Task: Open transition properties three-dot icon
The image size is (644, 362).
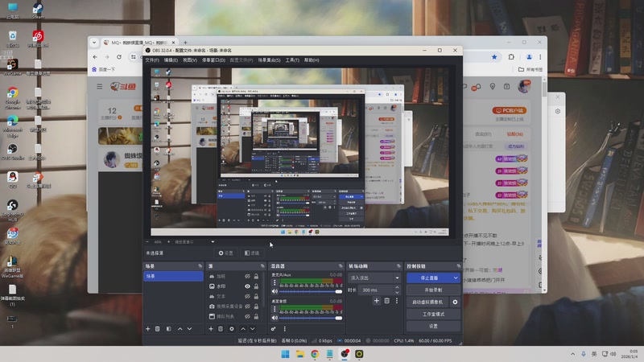Action: [x=397, y=301]
